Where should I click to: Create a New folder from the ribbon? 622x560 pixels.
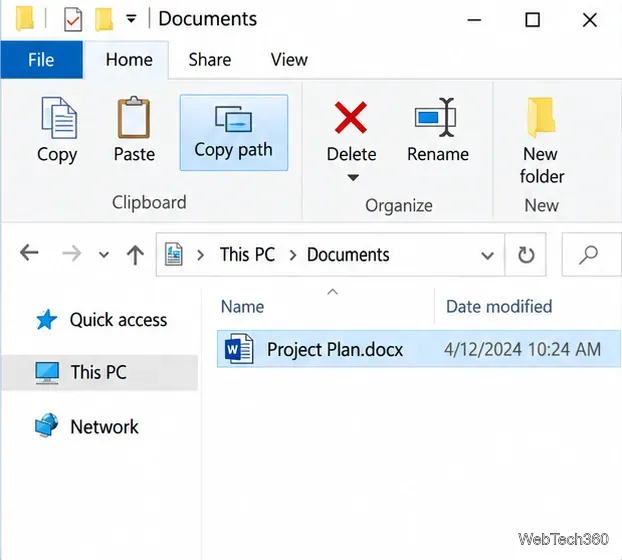click(x=541, y=141)
